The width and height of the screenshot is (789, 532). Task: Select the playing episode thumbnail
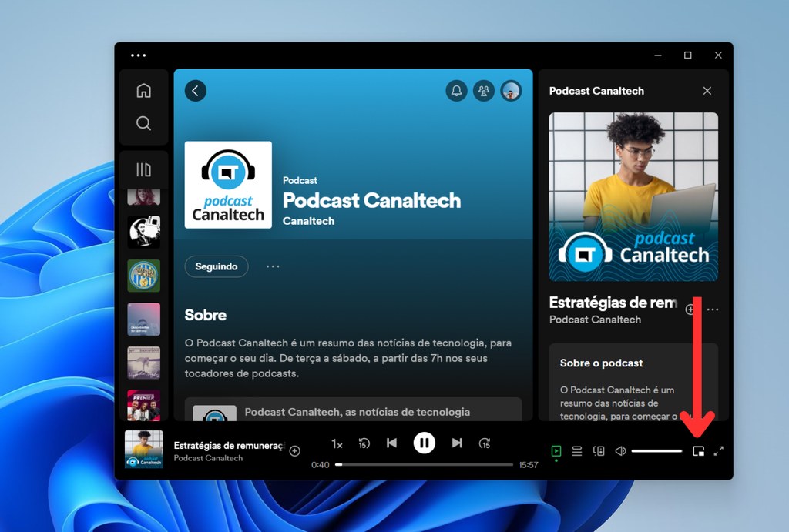pyautogui.click(x=143, y=448)
